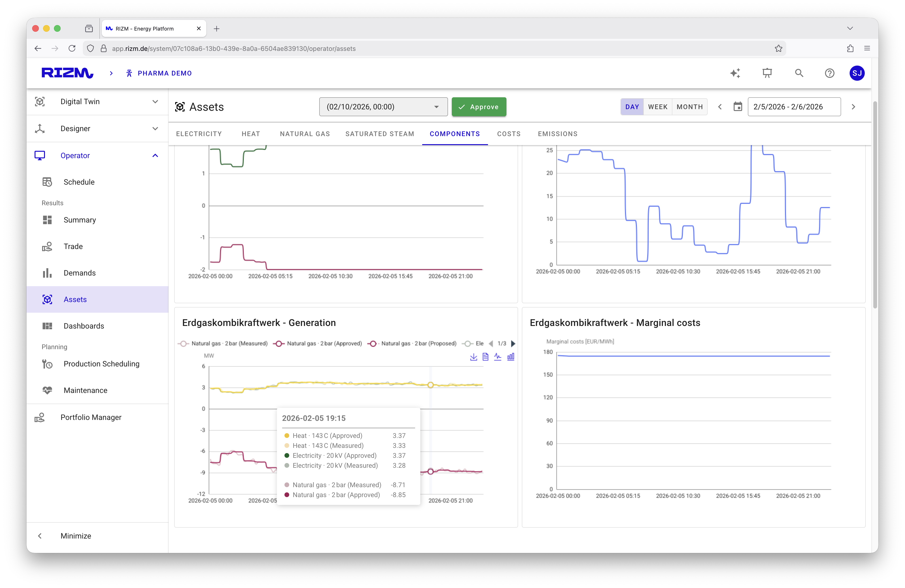Show the next legend page
Screen dimensions: 905x588
click(x=513, y=343)
